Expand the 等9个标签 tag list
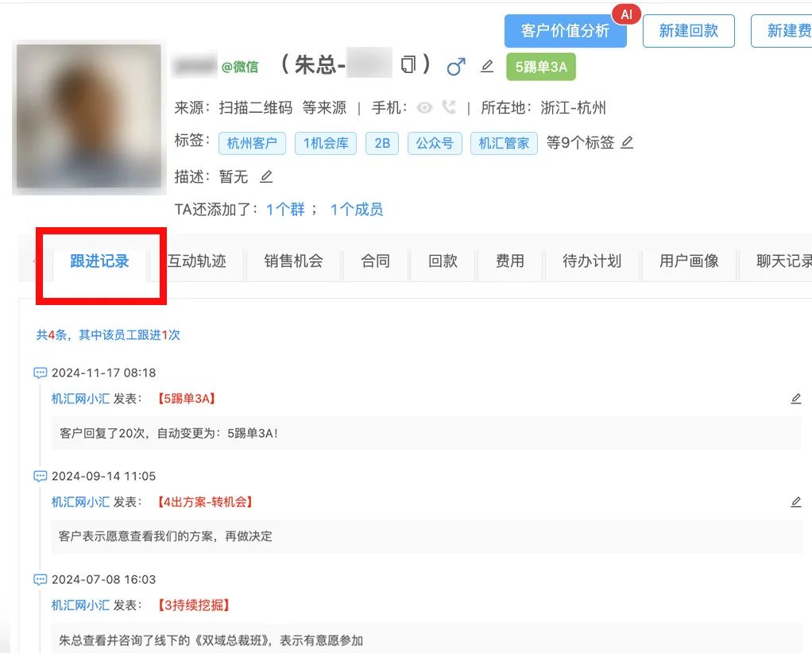812x653 pixels. [580, 143]
